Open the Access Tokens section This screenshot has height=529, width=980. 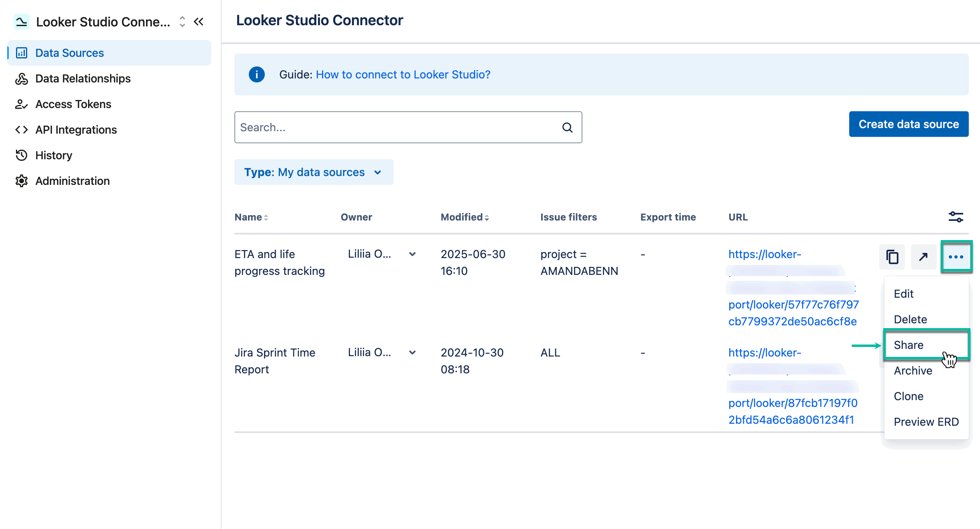coord(73,104)
